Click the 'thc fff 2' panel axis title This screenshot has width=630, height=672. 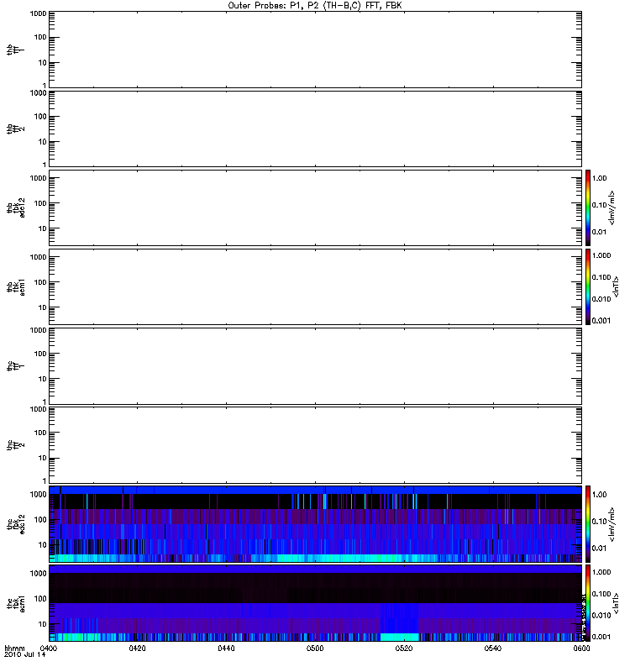pos(16,445)
